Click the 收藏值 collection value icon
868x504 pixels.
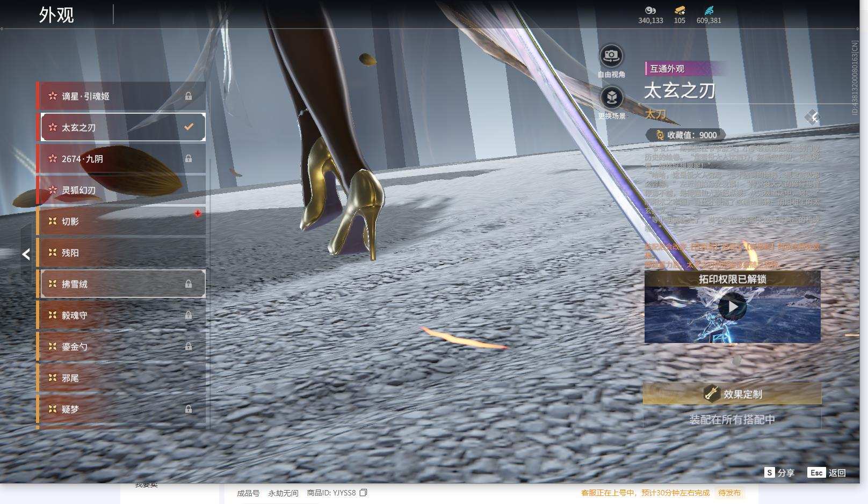(x=659, y=135)
